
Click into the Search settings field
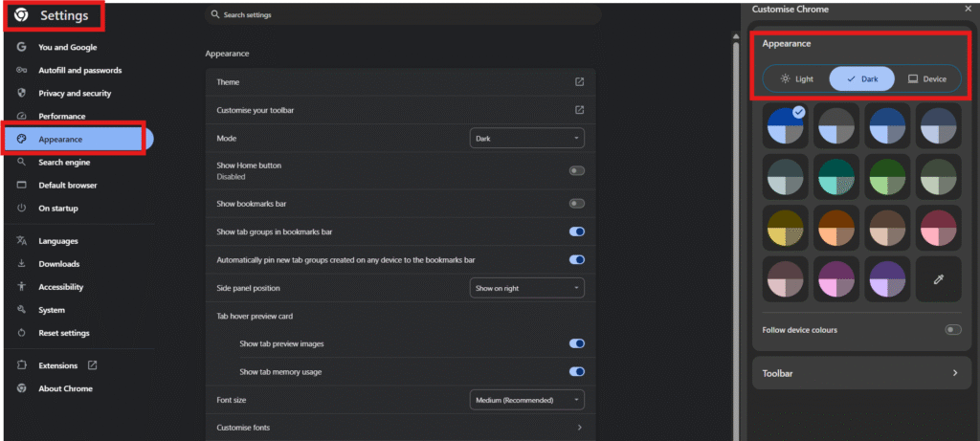coord(403,14)
